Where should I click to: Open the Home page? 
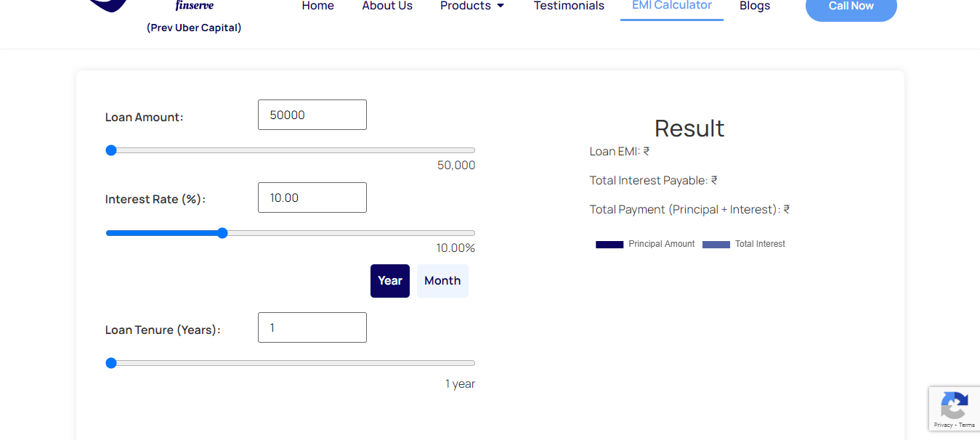tap(317, 6)
